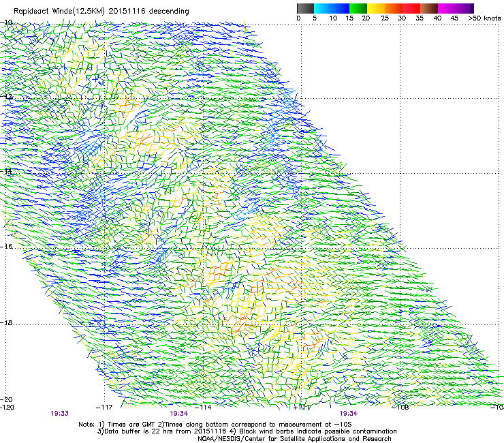Click the '-120' longitude axis label
The width and height of the screenshot is (504, 443).
click(7, 408)
